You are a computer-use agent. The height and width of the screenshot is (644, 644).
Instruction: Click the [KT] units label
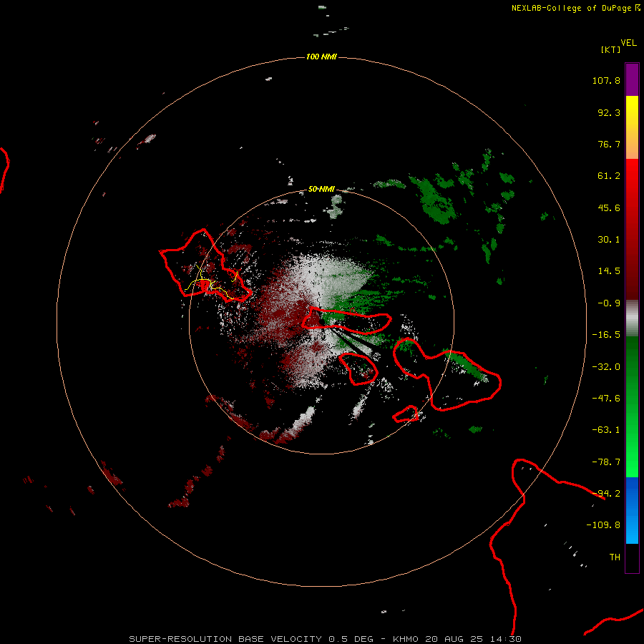tap(610, 49)
